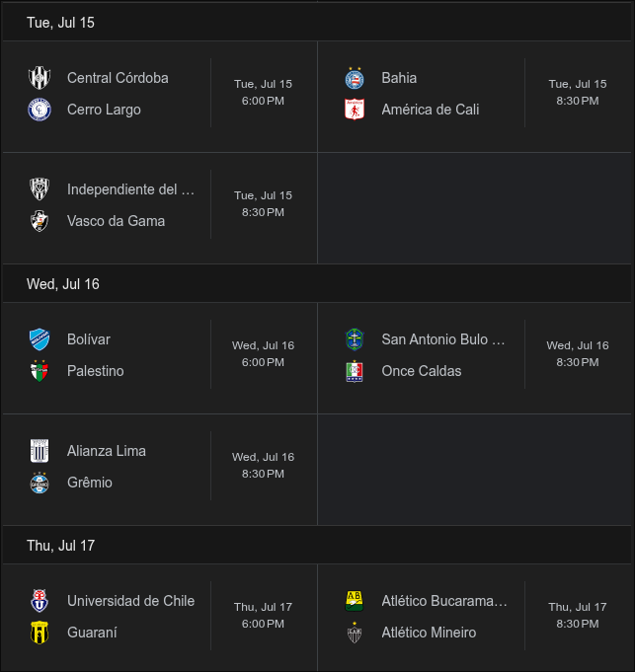
Task: Click the Palestino team badge
Action: (40, 371)
